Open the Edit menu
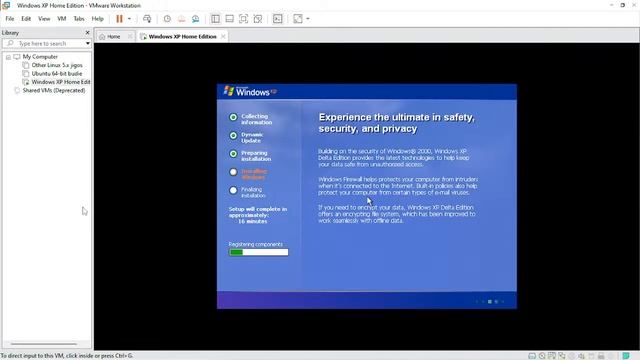This screenshot has height=360, width=640. [26, 19]
